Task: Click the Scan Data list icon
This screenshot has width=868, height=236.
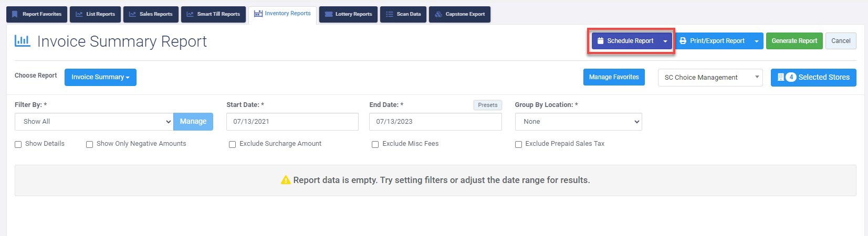Action: pyautogui.click(x=390, y=14)
